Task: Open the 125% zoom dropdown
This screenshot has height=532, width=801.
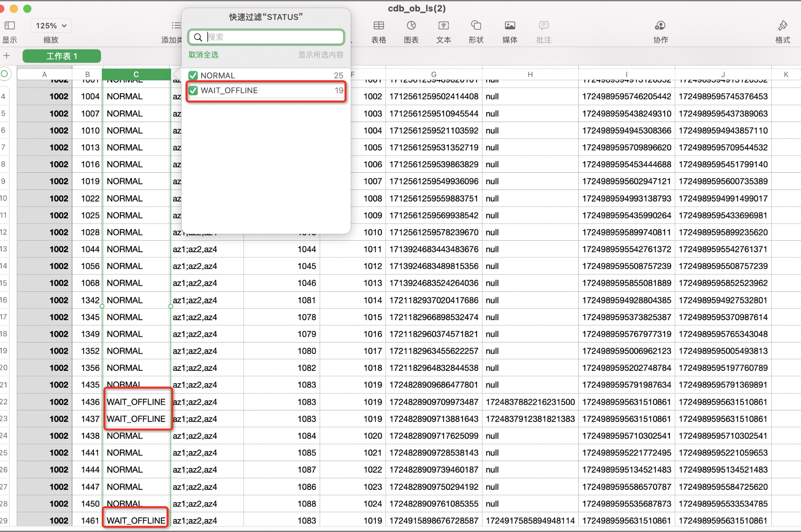Action: (51, 26)
